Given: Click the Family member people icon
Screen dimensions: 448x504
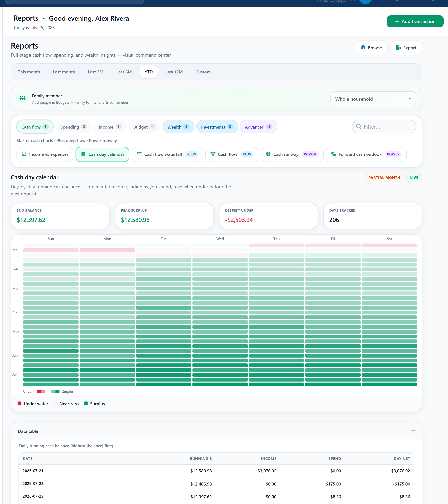Looking at the screenshot, I should [23, 98].
